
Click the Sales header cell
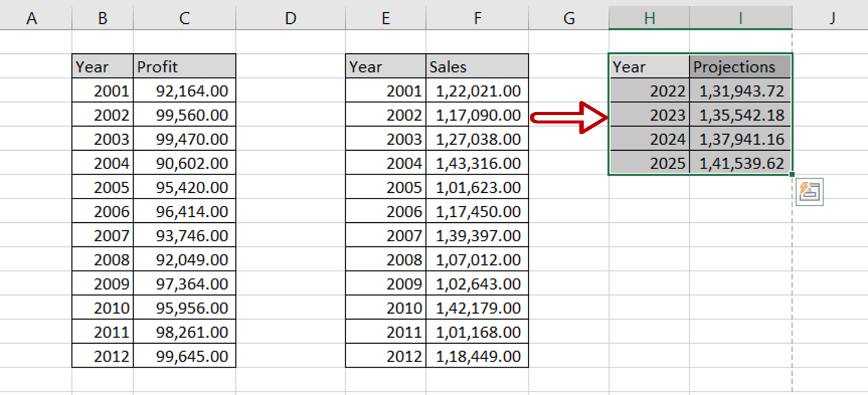click(x=477, y=66)
